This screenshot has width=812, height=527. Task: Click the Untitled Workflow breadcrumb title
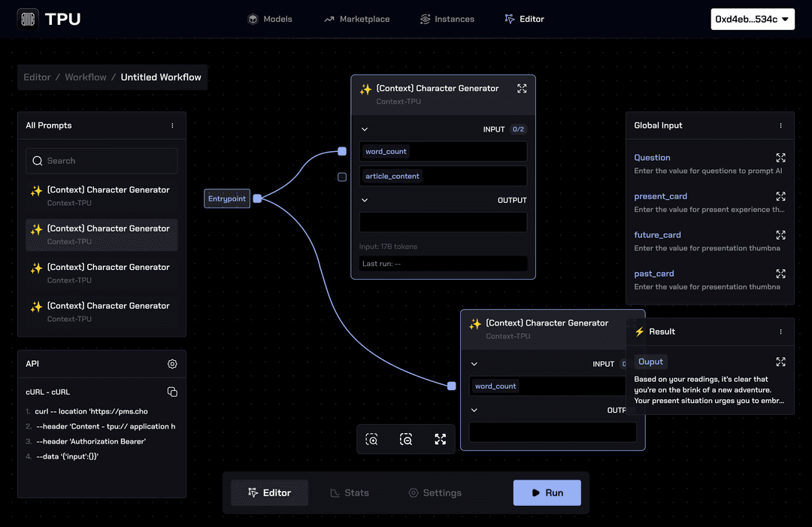tap(161, 77)
